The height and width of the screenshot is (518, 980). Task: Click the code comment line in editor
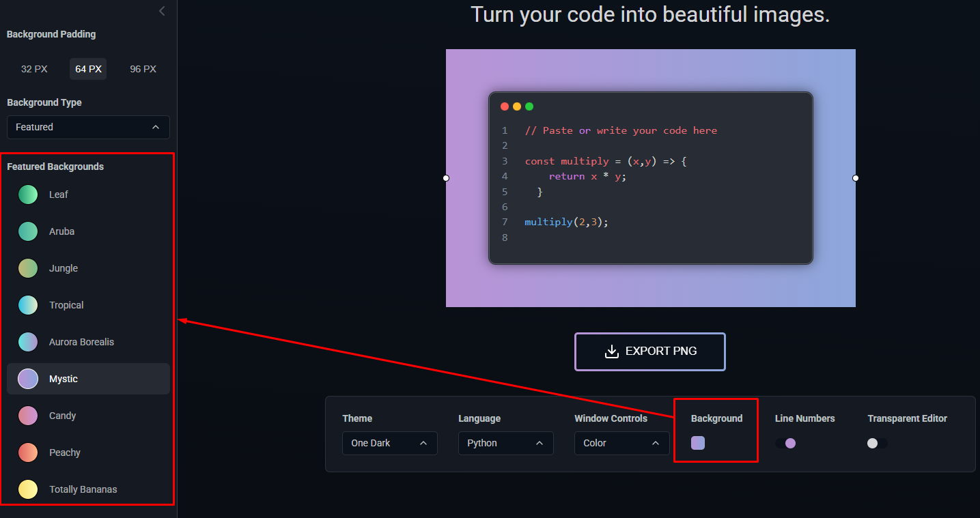pyautogui.click(x=621, y=130)
